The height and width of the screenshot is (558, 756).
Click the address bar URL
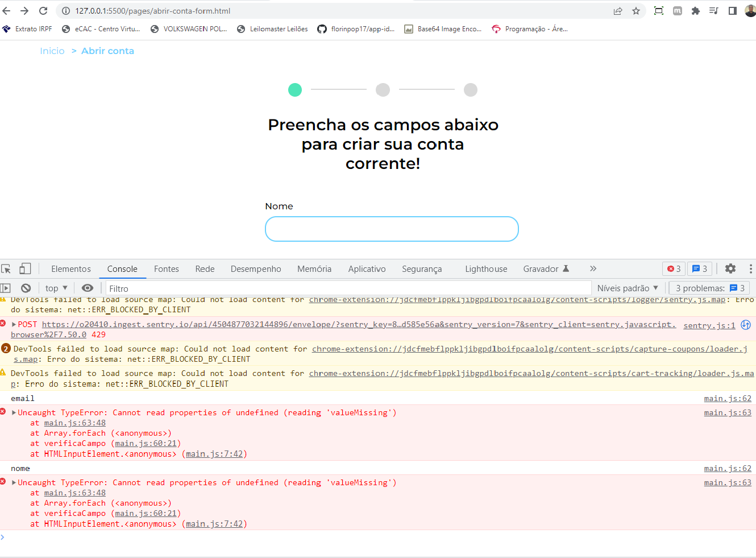pos(153,11)
